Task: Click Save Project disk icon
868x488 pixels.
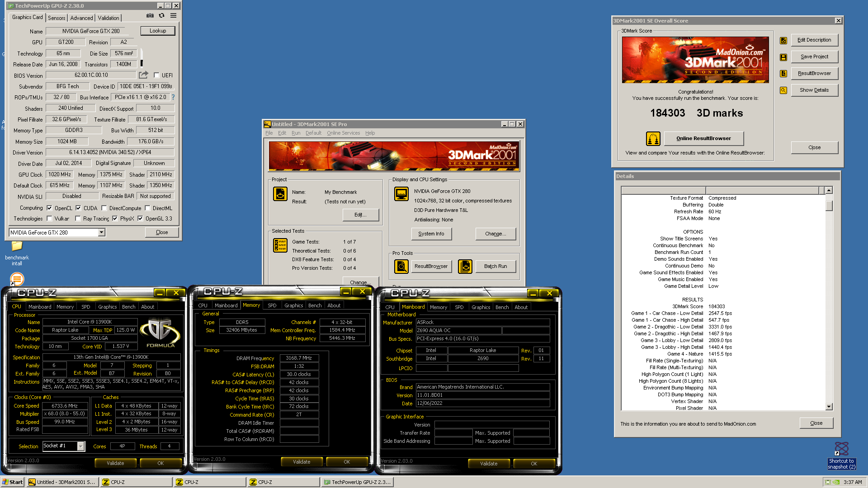Action: (783, 57)
